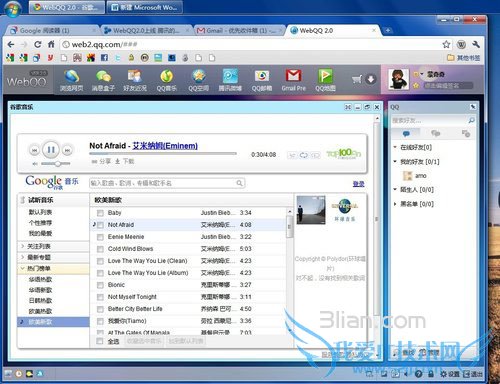Click the magnifier in QQ friend search
The image size is (500, 384).
(x=471, y=120)
